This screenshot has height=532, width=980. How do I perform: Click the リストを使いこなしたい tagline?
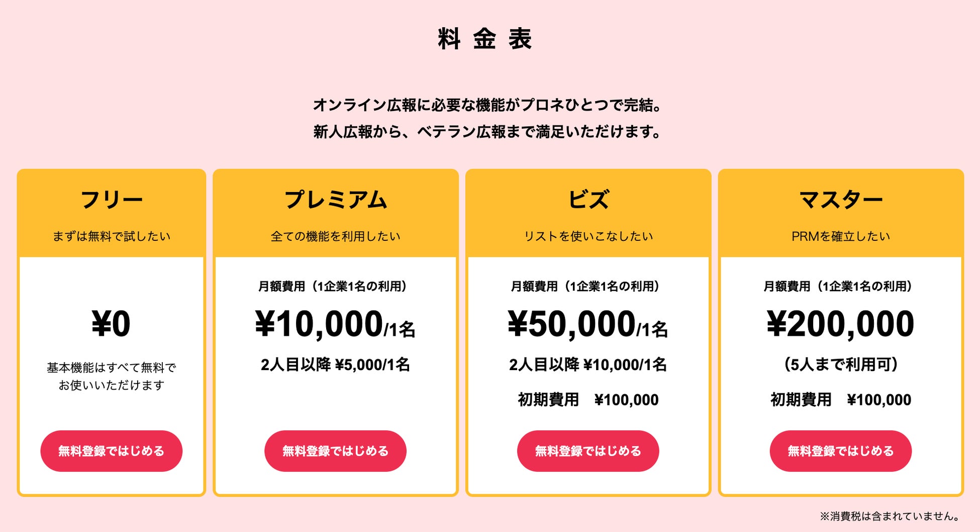coord(587,236)
